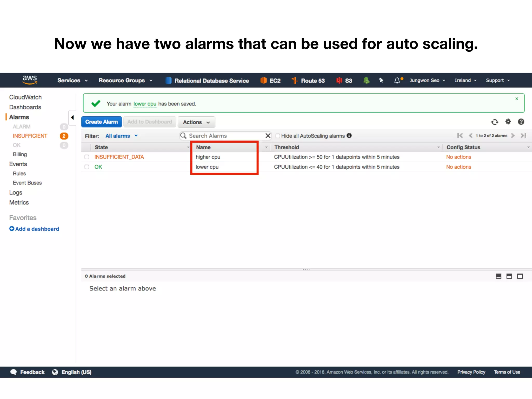This screenshot has height=399, width=532.
Task: Expand the Resource Groups menu
Action: [126, 81]
